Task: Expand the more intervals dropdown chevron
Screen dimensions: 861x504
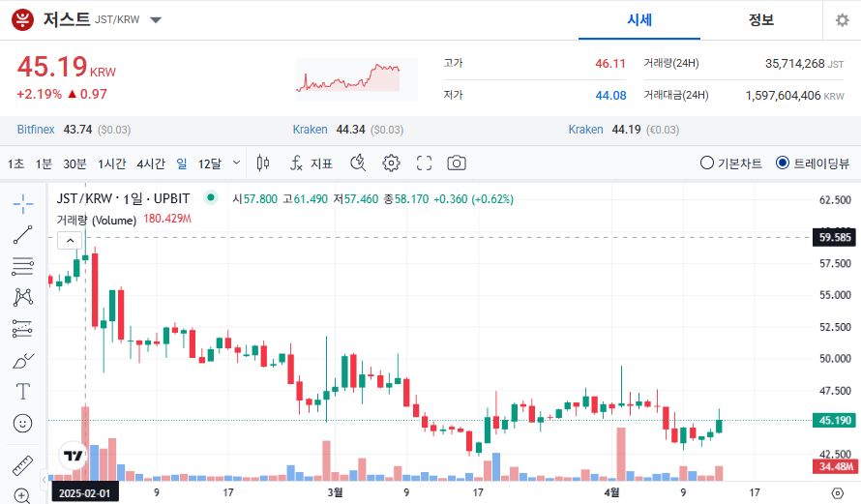Action: (x=237, y=163)
